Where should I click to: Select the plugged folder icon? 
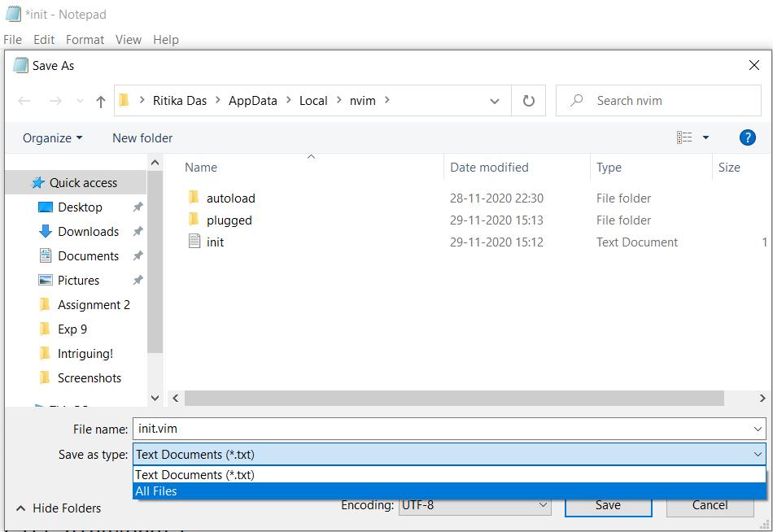click(194, 220)
